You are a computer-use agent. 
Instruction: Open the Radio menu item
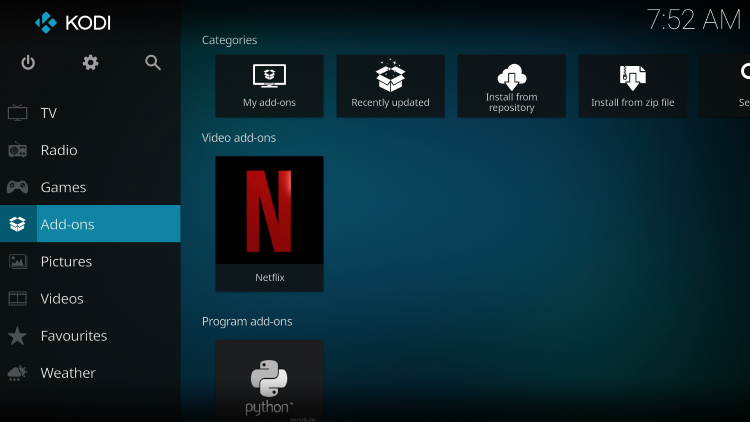click(x=90, y=150)
